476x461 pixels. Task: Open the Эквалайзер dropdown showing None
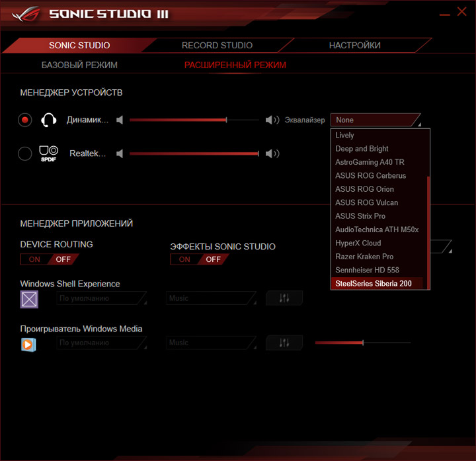coord(376,120)
